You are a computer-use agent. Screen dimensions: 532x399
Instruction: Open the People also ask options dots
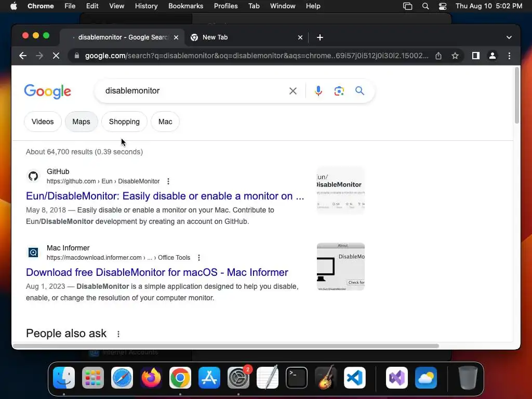pos(118,334)
